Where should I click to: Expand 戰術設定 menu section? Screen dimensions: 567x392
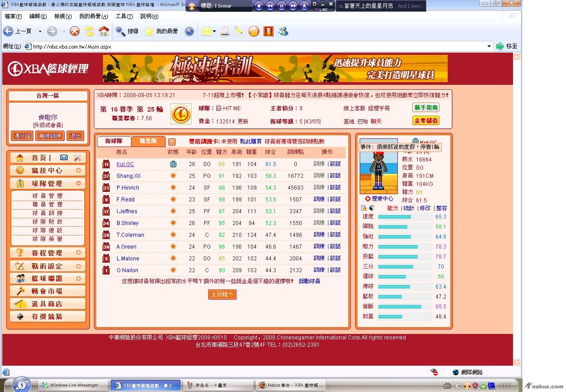click(x=78, y=266)
